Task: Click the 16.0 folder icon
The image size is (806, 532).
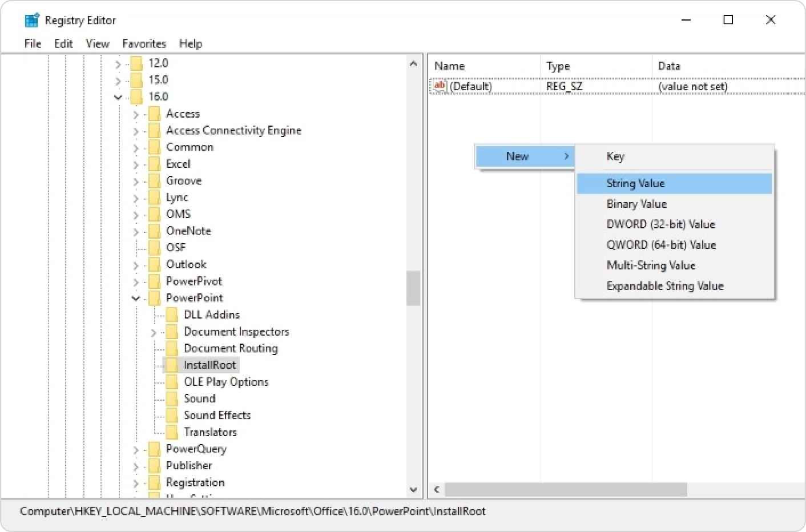Action: [136, 97]
